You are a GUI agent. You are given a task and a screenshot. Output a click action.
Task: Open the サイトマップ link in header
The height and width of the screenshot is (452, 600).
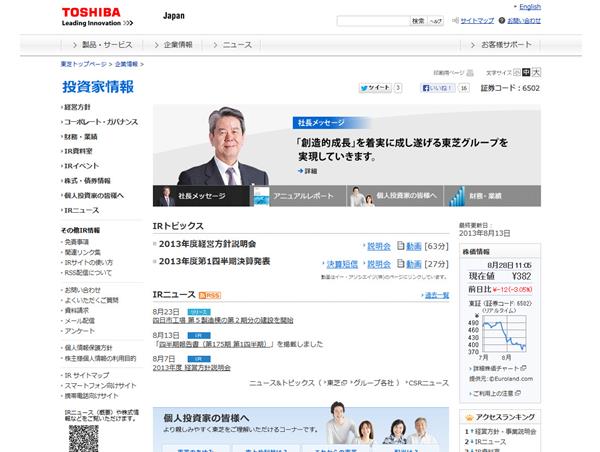click(x=477, y=21)
